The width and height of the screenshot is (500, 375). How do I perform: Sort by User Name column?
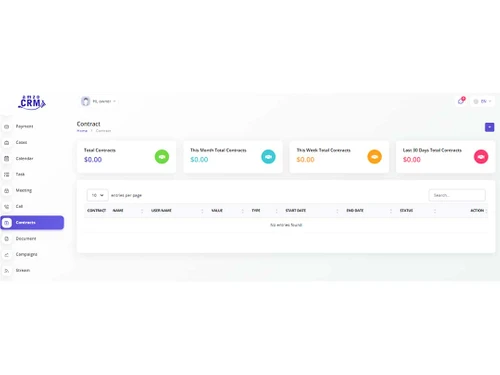[177, 211]
